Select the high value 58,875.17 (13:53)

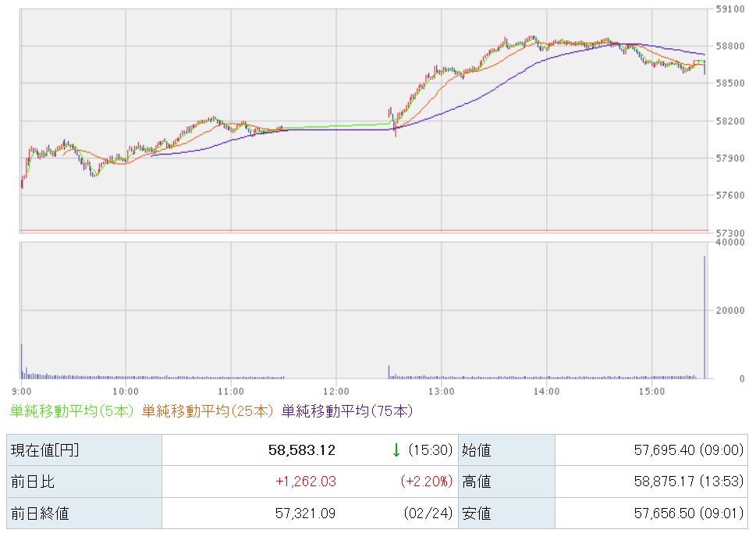tap(687, 481)
